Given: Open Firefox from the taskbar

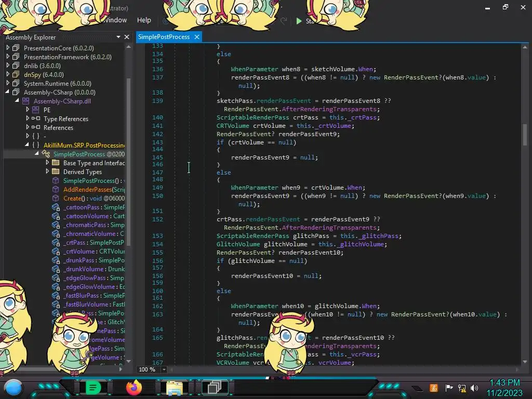Looking at the screenshot, I should pos(134,388).
